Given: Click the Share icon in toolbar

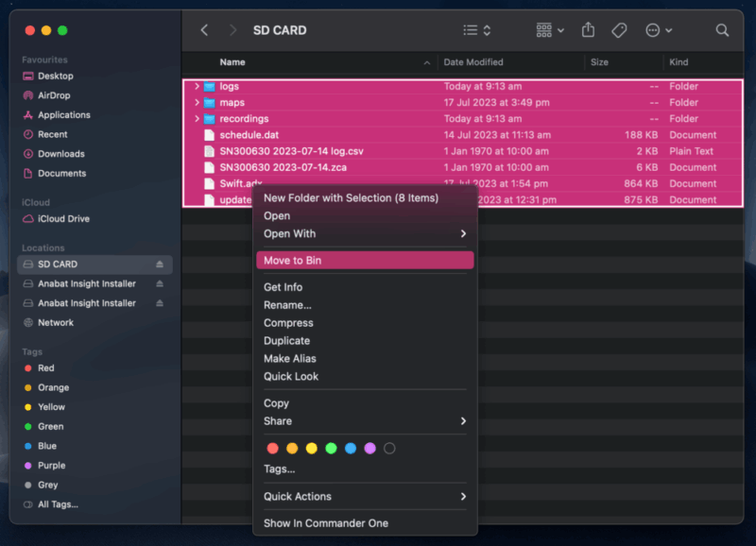Looking at the screenshot, I should [x=588, y=30].
